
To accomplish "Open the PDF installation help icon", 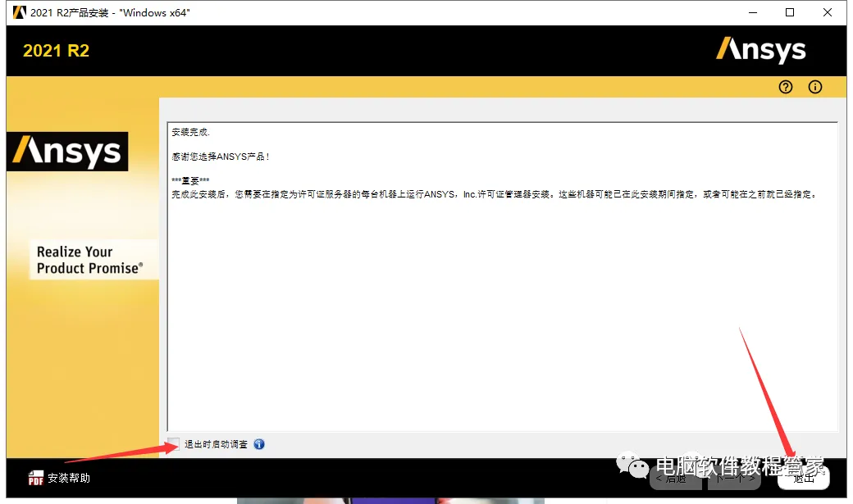I will [x=35, y=478].
